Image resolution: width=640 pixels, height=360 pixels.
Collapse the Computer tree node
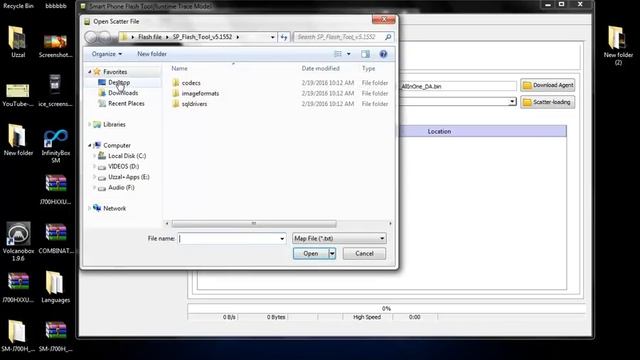click(90, 145)
